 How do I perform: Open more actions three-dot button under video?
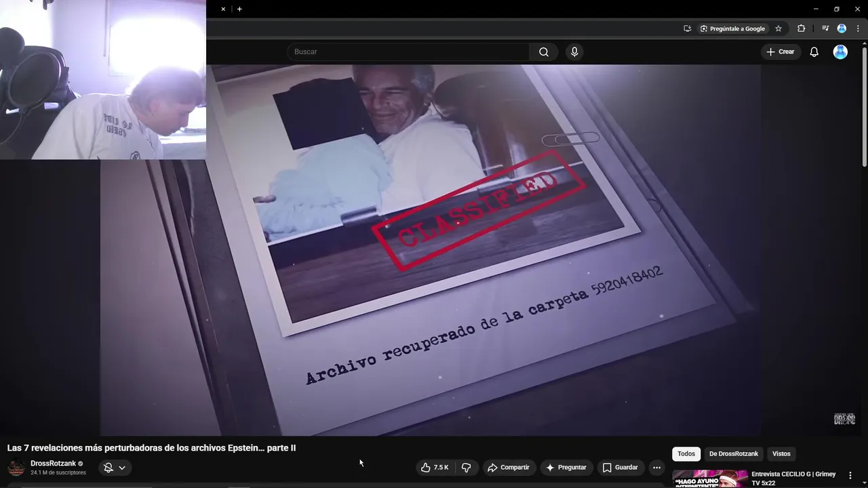click(656, 468)
